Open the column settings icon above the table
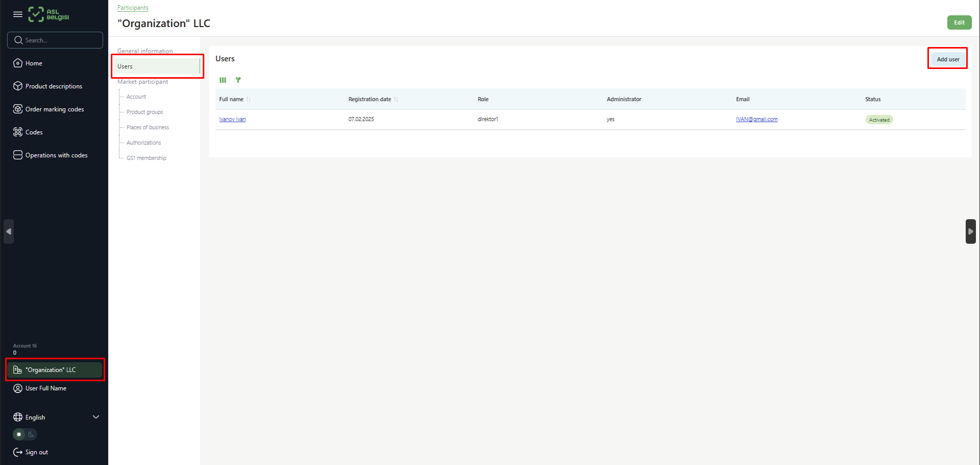980x465 pixels. coord(223,80)
